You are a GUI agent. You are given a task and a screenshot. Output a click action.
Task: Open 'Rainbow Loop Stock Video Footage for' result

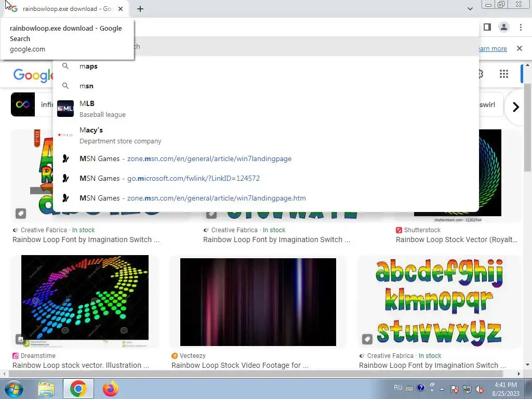point(240,365)
